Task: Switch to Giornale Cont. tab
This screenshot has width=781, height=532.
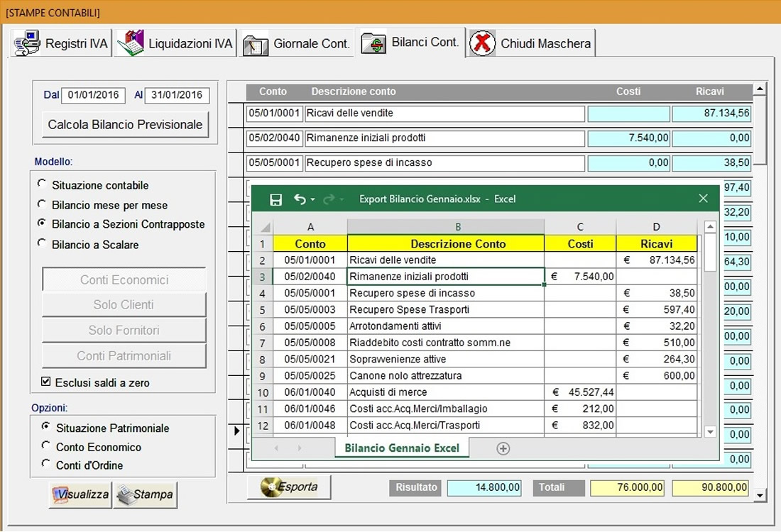Action: 296,43
